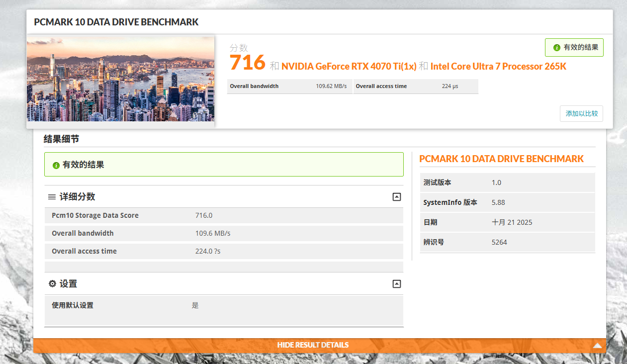Click Intel Core Ultra 7 Processor 265K link
The height and width of the screenshot is (364, 627).
point(498,66)
